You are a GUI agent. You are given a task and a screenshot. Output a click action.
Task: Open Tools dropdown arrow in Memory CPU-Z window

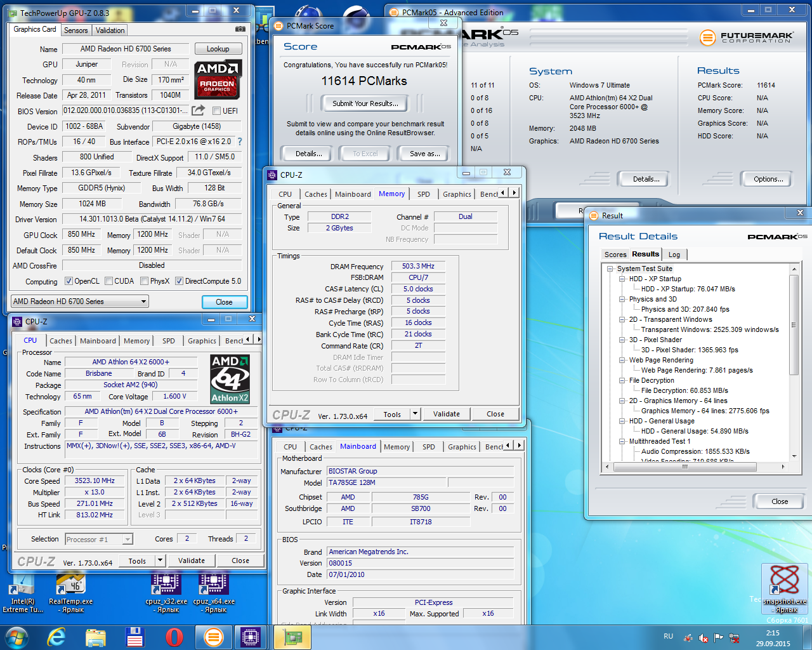coord(416,414)
